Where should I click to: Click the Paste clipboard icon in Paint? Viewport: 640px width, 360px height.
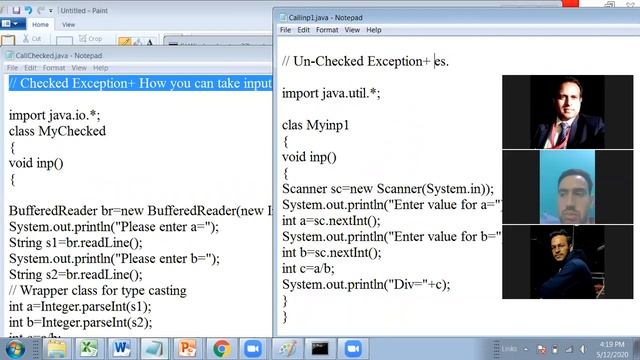[8, 40]
